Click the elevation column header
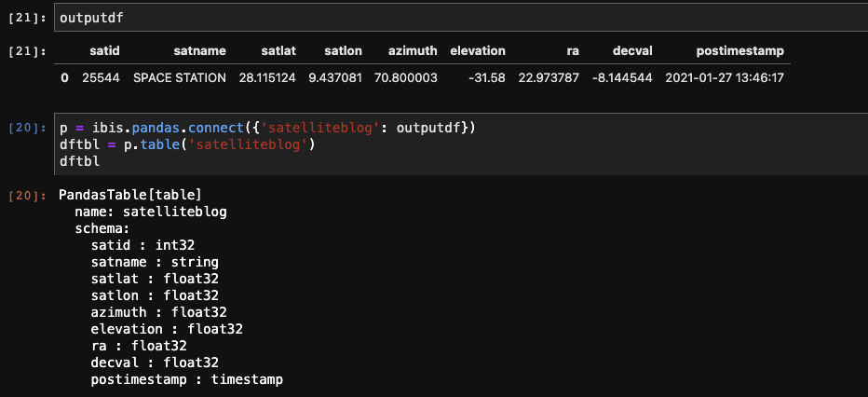Viewport: 868px width, 397px height. click(x=478, y=51)
